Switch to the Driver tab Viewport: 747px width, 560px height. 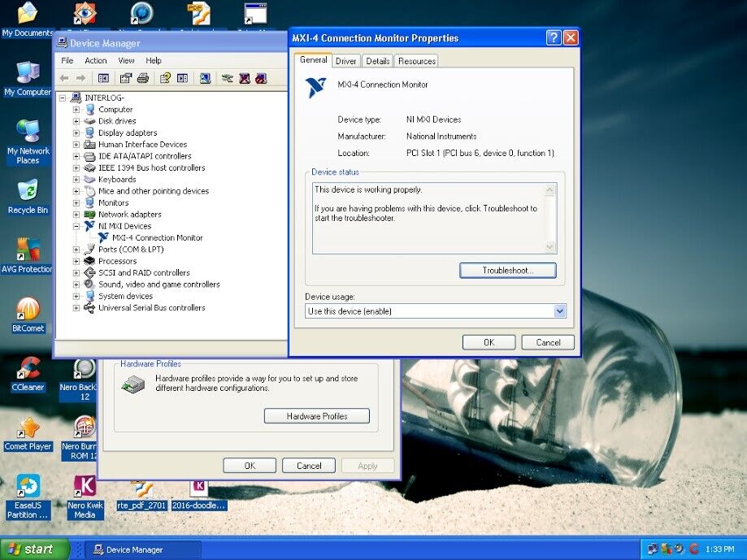click(346, 61)
